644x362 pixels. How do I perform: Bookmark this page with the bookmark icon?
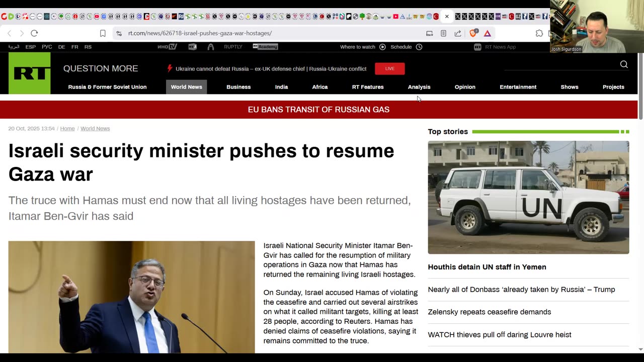(103, 33)
